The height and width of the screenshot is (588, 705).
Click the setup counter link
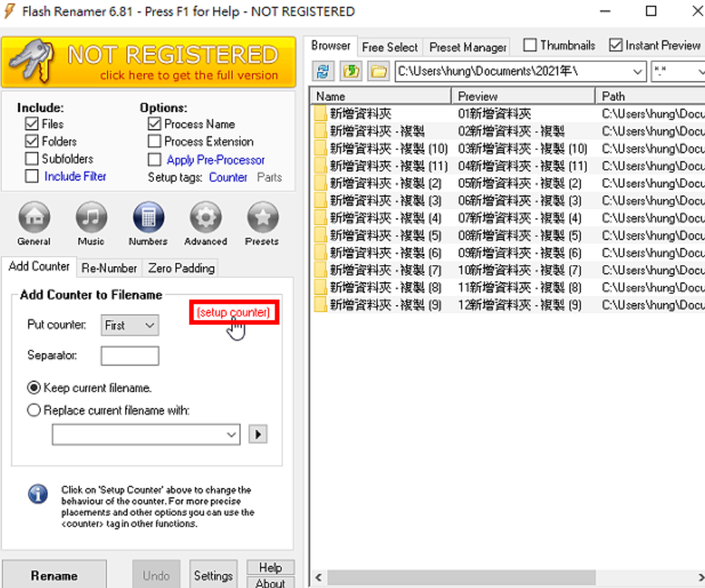pos(234,312)
